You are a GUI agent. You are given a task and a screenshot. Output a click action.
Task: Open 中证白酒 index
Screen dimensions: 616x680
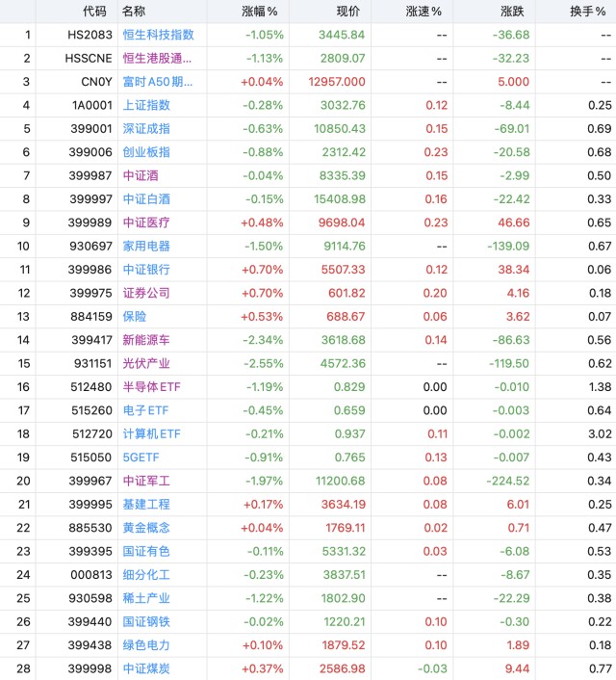(146, 199)
